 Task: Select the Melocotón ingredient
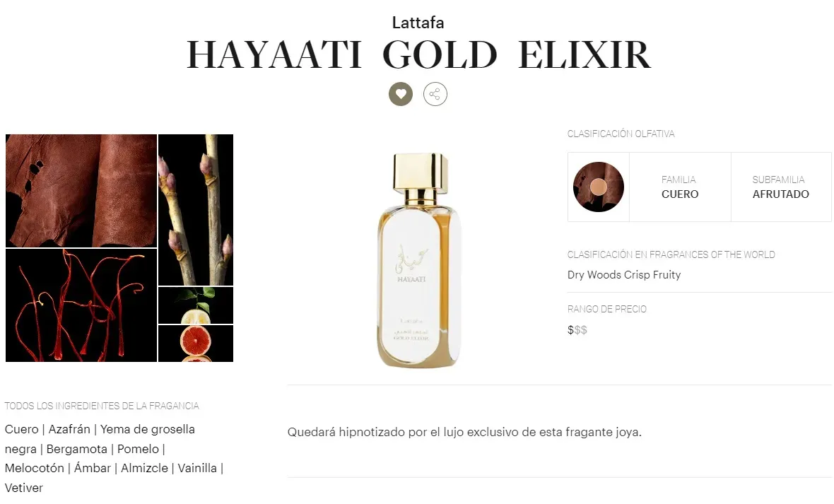tap(35, 469)
